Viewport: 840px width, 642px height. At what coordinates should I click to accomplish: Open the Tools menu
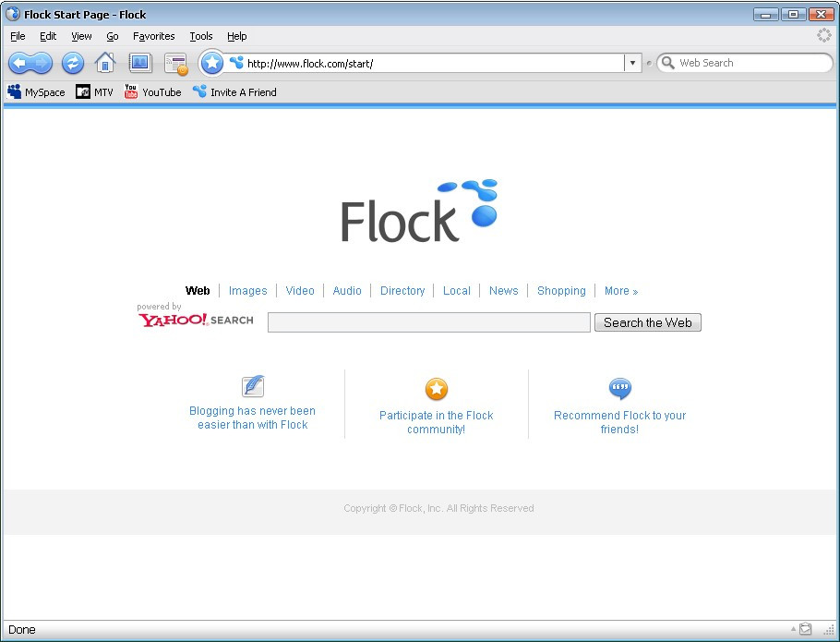201,36
